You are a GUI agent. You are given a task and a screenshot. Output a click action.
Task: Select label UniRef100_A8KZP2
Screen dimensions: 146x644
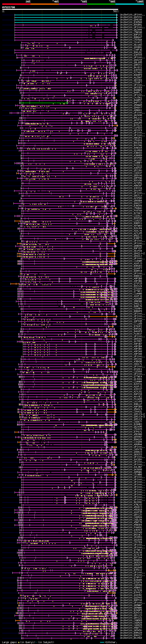[131, 138]
